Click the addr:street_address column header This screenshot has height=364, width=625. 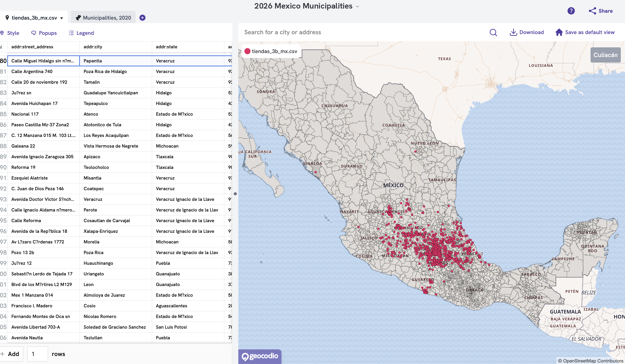pyautogui.click(x=43, y=47)
